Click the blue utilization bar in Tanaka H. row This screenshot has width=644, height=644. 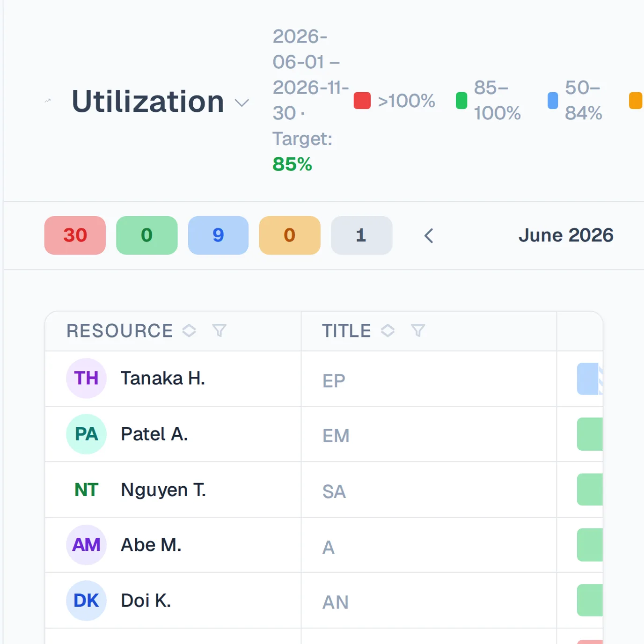click(589, 379)
